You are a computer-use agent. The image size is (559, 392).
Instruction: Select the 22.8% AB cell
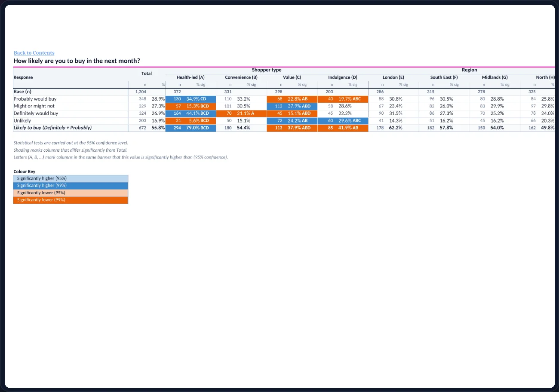click(x=298, y=99)
